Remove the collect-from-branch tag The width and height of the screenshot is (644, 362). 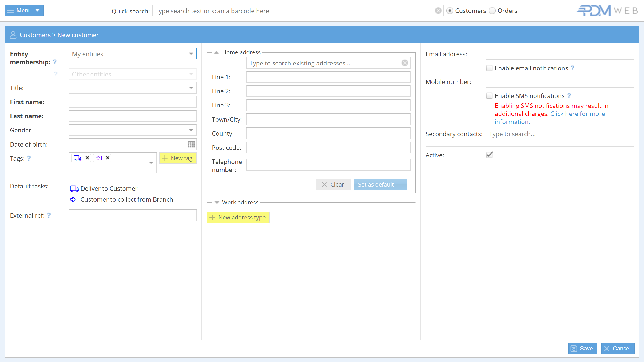108,158
